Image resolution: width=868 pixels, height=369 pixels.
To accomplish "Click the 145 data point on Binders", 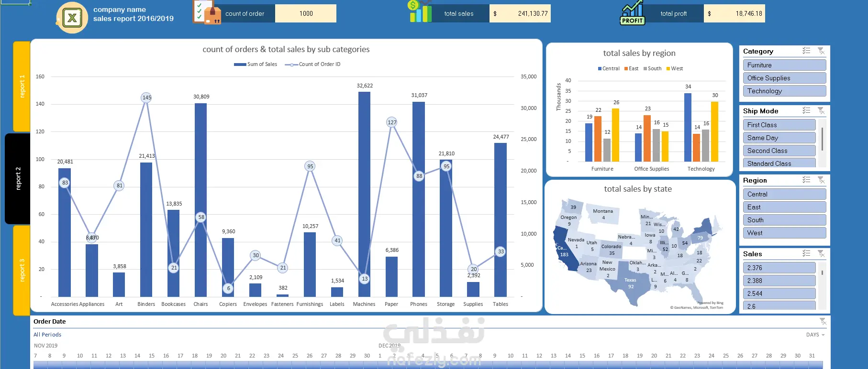I will pyautogui.click(x=146, y=98).
